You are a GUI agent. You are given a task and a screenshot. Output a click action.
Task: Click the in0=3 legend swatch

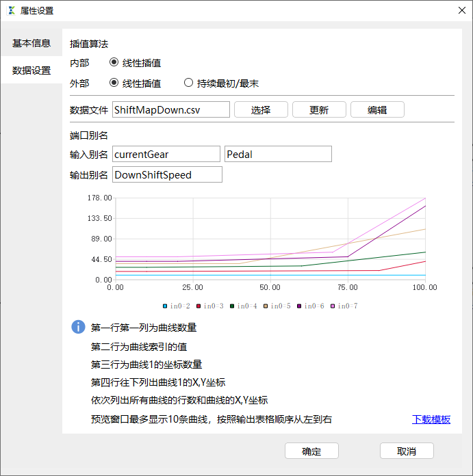[x=199, y=306]
